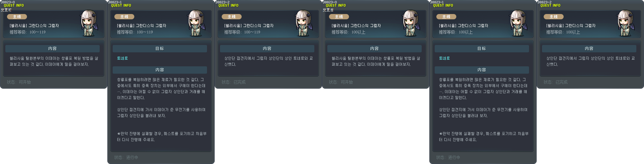The height and width of the screenshot is (164, 644).
Task: Click NPC portrait in 进行中 panel with level 100以上
Action: [x=519, y=23]
